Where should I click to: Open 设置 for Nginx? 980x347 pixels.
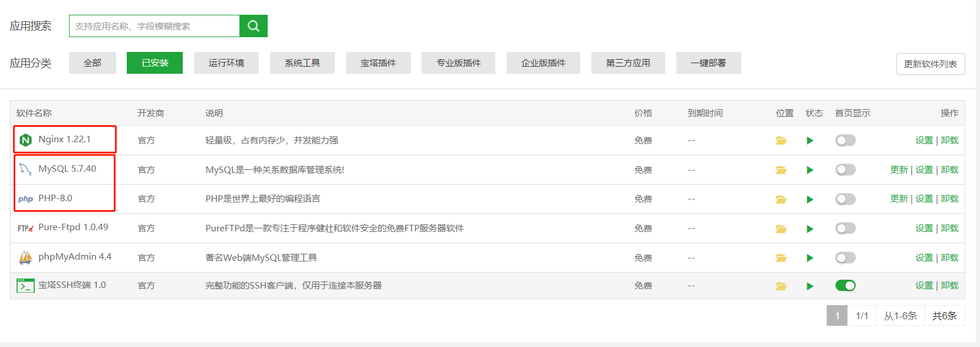[x=924, y=140]
